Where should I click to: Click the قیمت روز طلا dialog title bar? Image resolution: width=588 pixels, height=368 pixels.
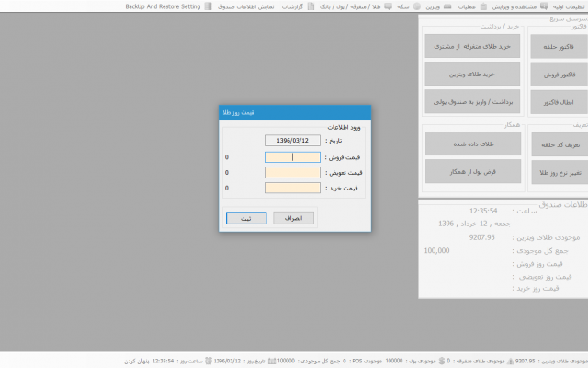[295, 112]
